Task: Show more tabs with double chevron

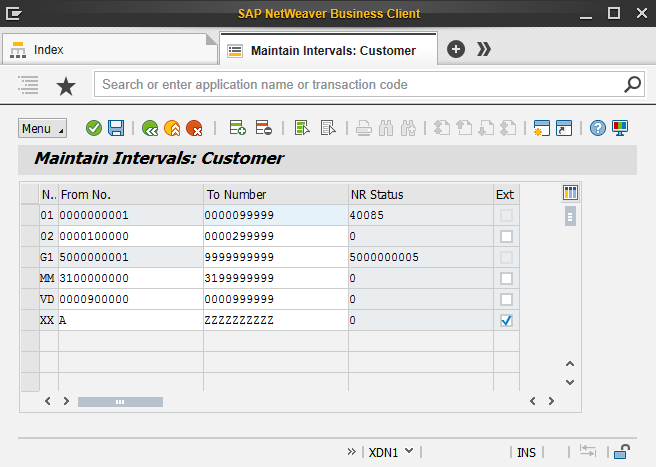Action: (484, 49)
